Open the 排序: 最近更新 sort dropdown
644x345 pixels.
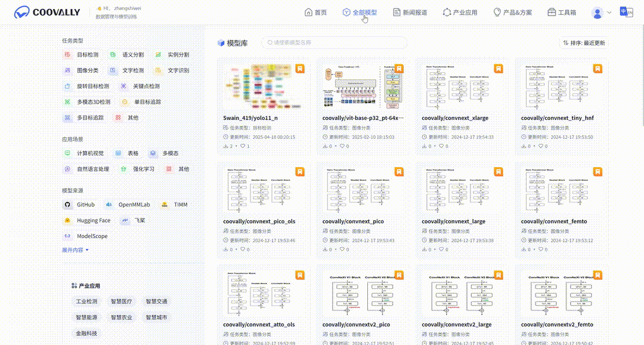(x=584, y=43)
